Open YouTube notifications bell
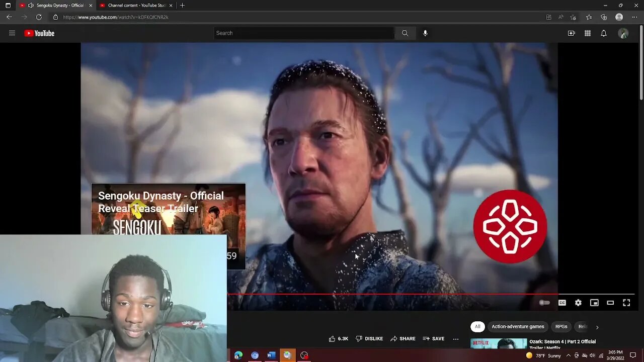644x362 pixels. [604, 33]
